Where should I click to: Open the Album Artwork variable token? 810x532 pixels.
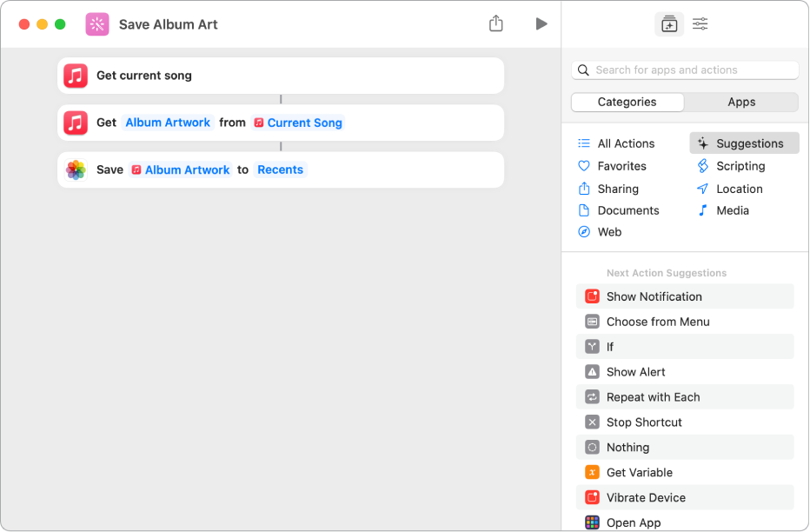coord(168,123)
